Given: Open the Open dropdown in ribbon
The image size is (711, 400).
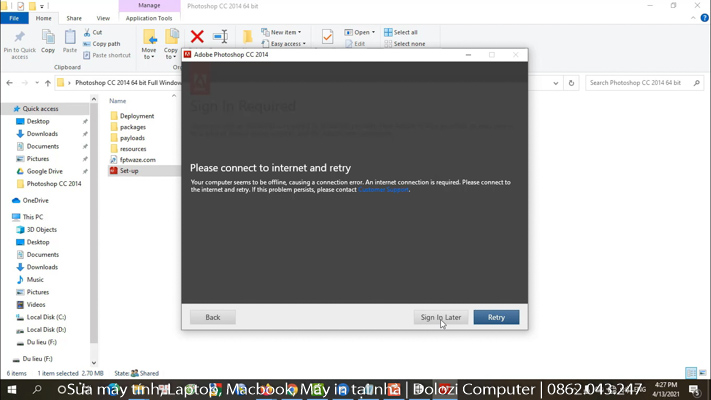Looking at the screenshot, I should [359, 32].
